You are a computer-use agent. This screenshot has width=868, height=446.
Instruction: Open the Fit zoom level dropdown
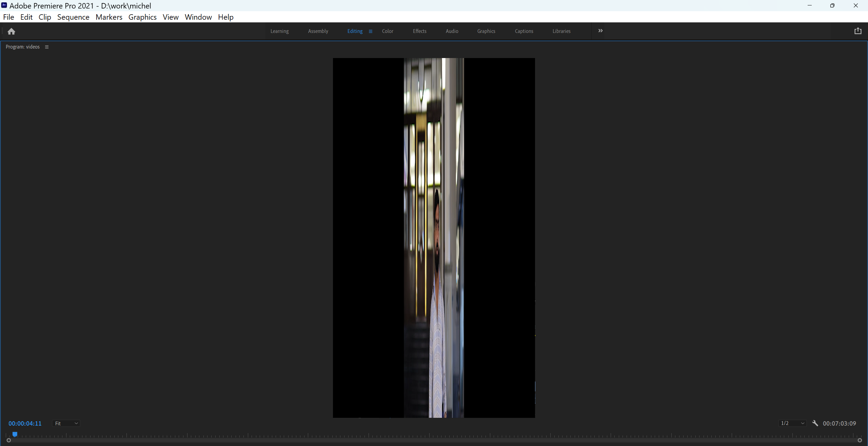point(66,423)
